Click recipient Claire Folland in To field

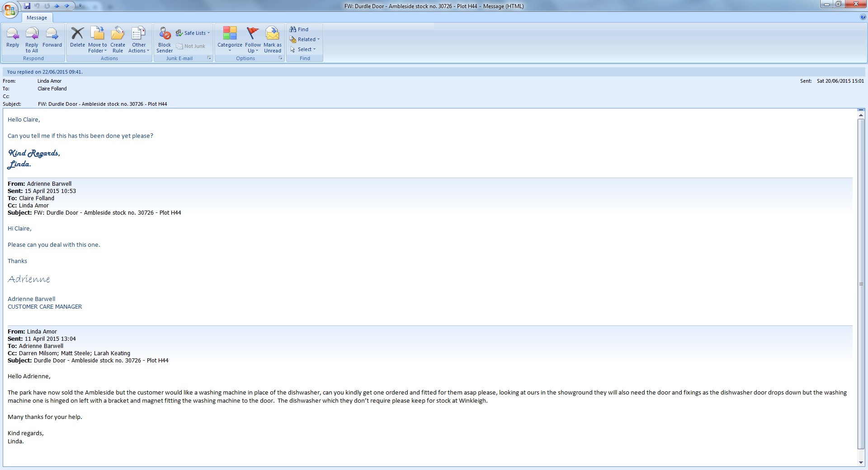coord(52,89)
